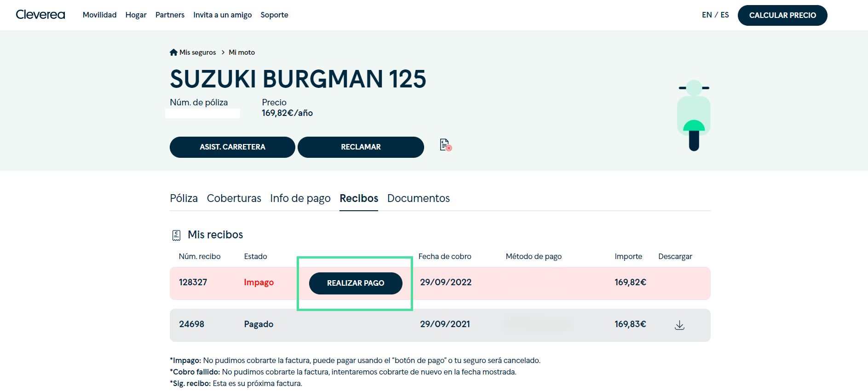This screenshot has width=868, height=392.
Task: Click REALIZAR PAGO for receipt 128327
Action: tap(356, 283)
